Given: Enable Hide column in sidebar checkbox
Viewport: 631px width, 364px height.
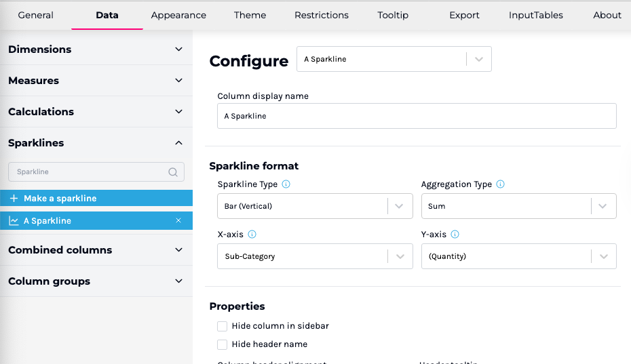Looking at the screenshot, I should [x=223, y=326].
